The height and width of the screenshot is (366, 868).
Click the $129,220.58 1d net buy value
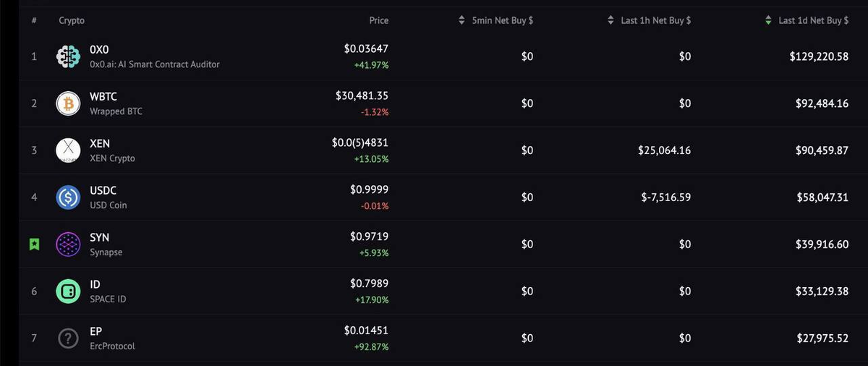point(819,56)
